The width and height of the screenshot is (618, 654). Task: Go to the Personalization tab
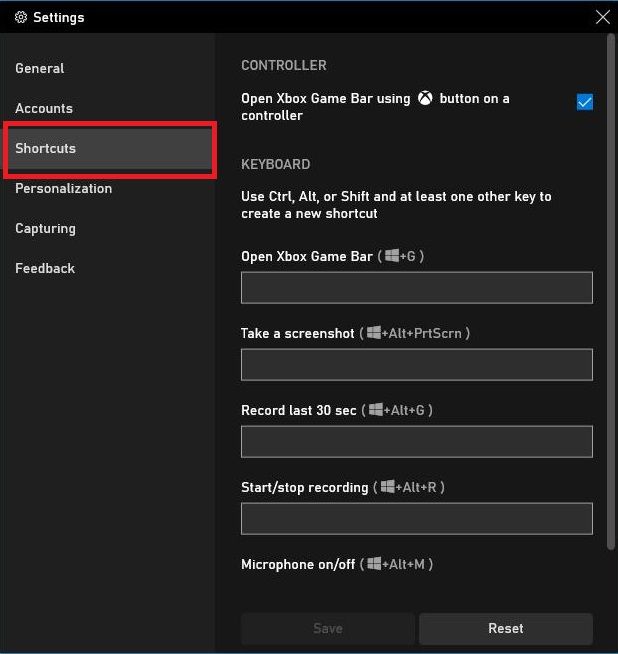63,188
